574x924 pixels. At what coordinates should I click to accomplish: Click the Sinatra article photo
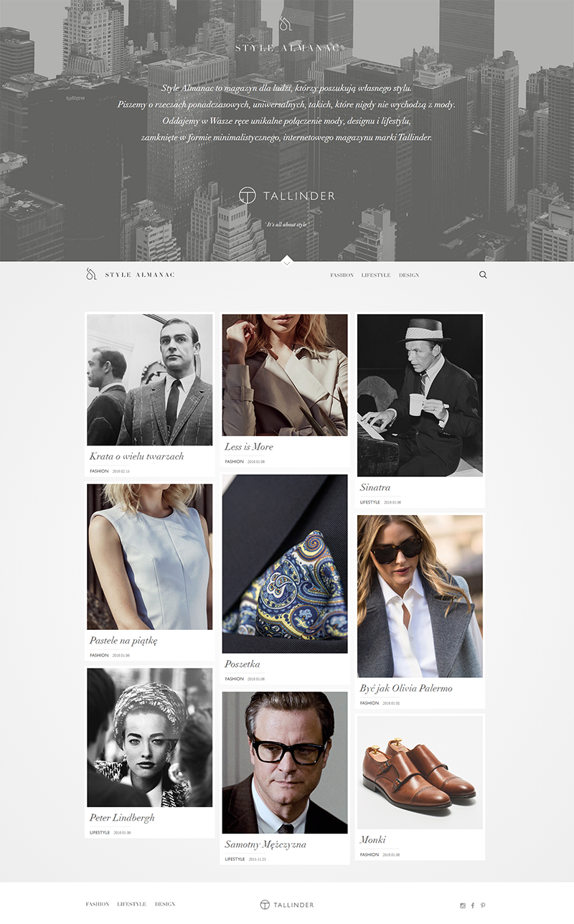click(x=420, y=395)
